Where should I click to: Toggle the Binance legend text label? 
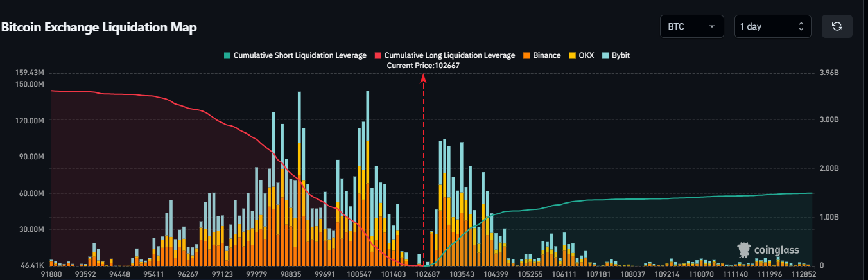click(546, 55)
